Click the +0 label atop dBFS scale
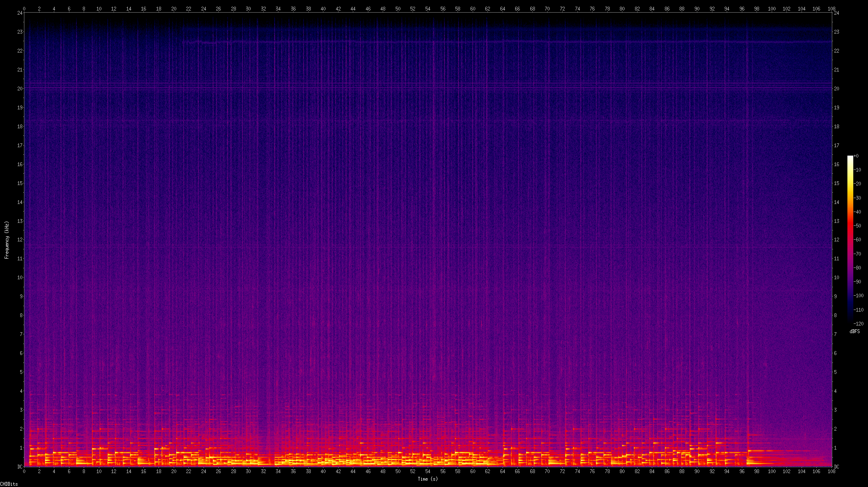Viewport: 868px width, 487px height. click(856, 156)
